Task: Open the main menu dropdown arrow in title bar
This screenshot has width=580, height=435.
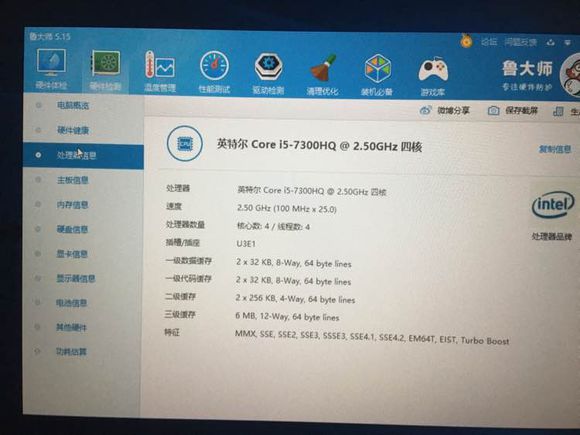Action: (567, 43)
